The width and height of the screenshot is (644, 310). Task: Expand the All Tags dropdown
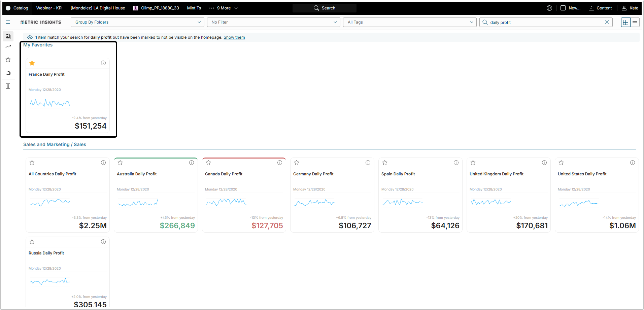410,22
